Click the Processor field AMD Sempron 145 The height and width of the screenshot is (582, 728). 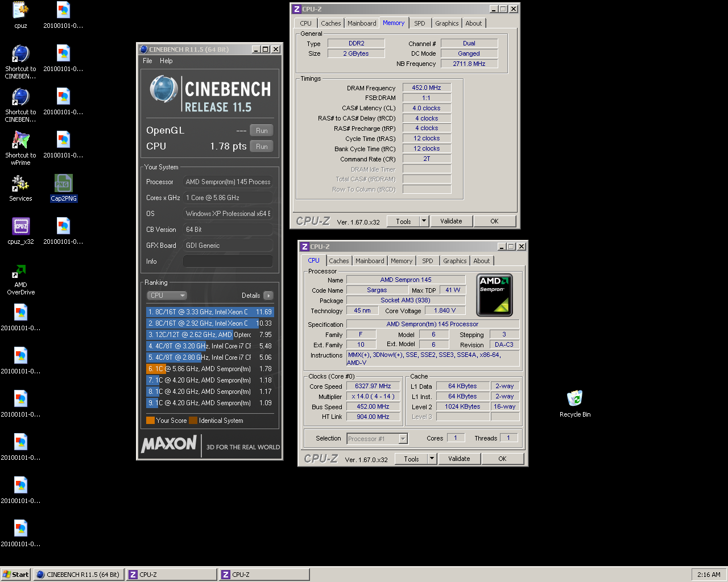coord(227,182)
